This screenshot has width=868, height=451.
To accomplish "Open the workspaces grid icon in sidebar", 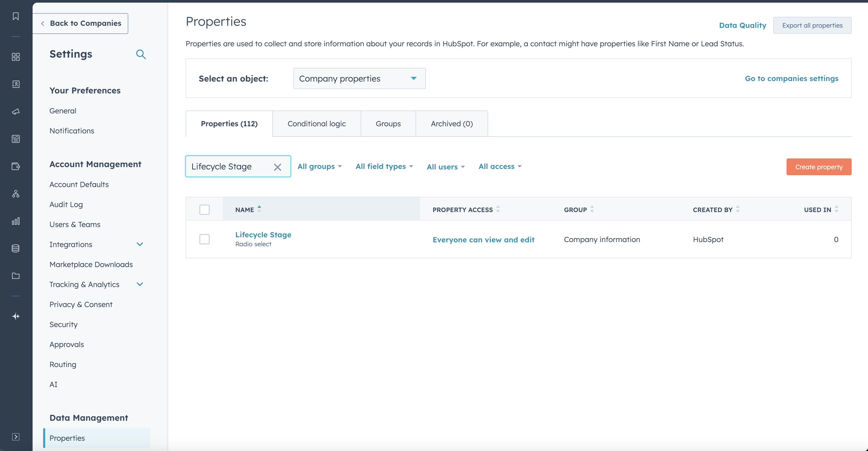I will pyautogui.click(x=16, y=57).
